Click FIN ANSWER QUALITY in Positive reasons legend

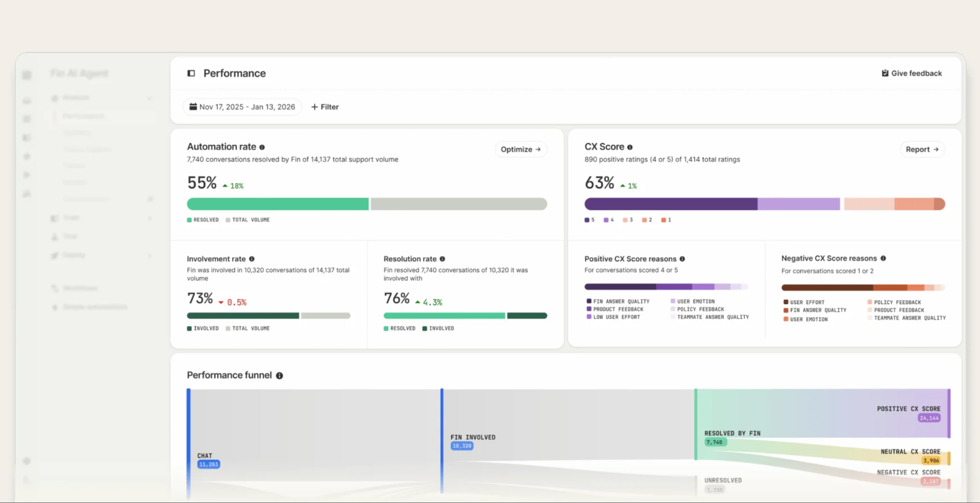[x=618, y=302]
